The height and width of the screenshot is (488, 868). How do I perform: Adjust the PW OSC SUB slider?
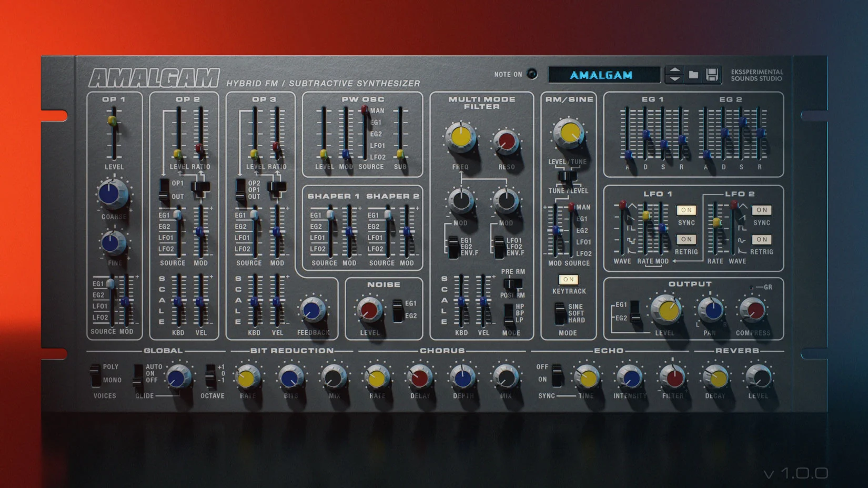400,134
